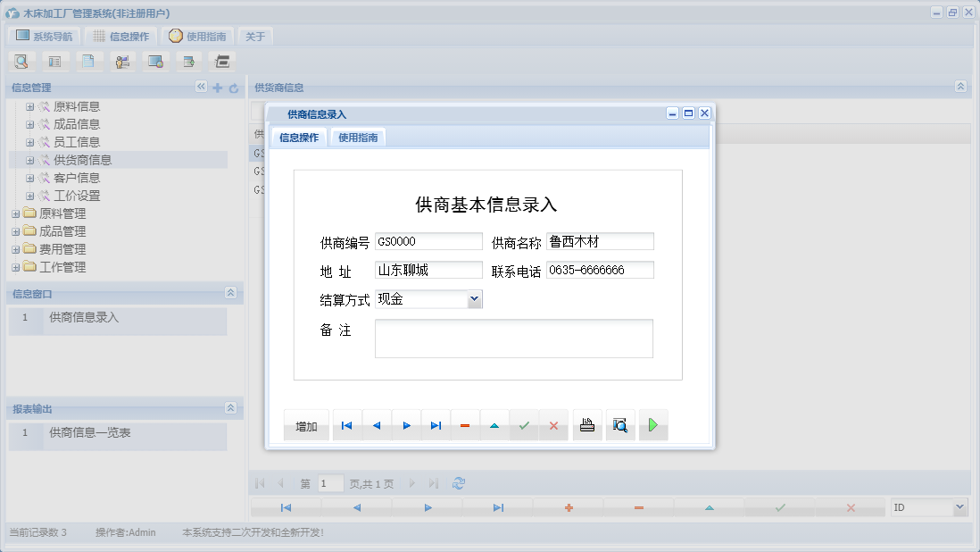Image resolution: width=980 pixels, height=552 pixels.
Task: Open the 系统导航 menu
Action: [43, 36]
